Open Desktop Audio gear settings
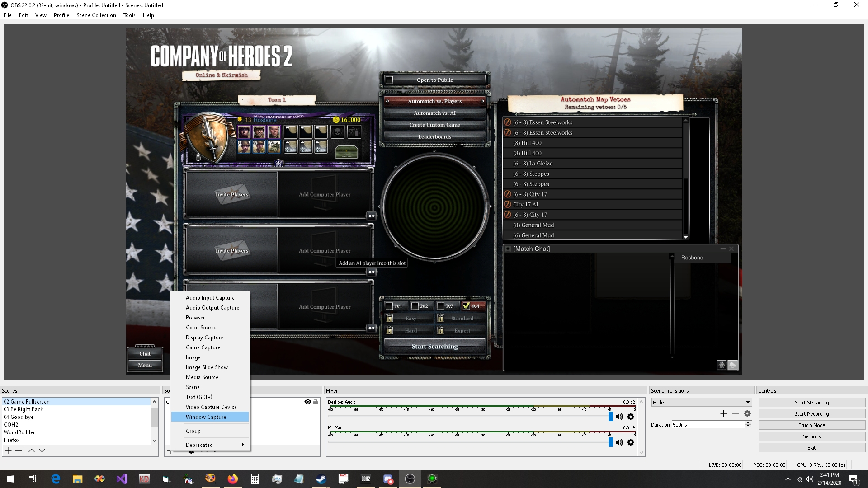The width and height of the screenshot is (868, 488). pos(631,417)
